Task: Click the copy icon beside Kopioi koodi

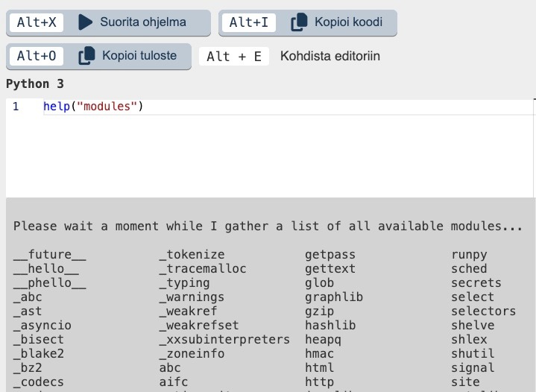Action: (x=299, y=22)
